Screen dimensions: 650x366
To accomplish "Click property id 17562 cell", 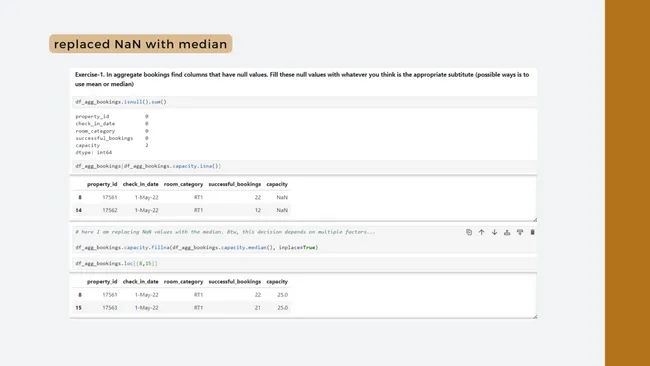I will tap(110, 210).
